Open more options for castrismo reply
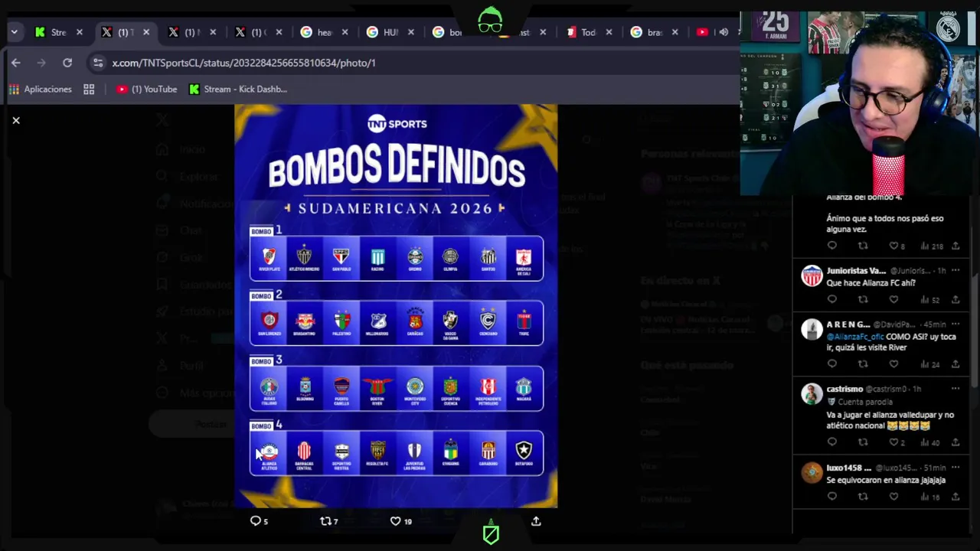 [955, 389]
